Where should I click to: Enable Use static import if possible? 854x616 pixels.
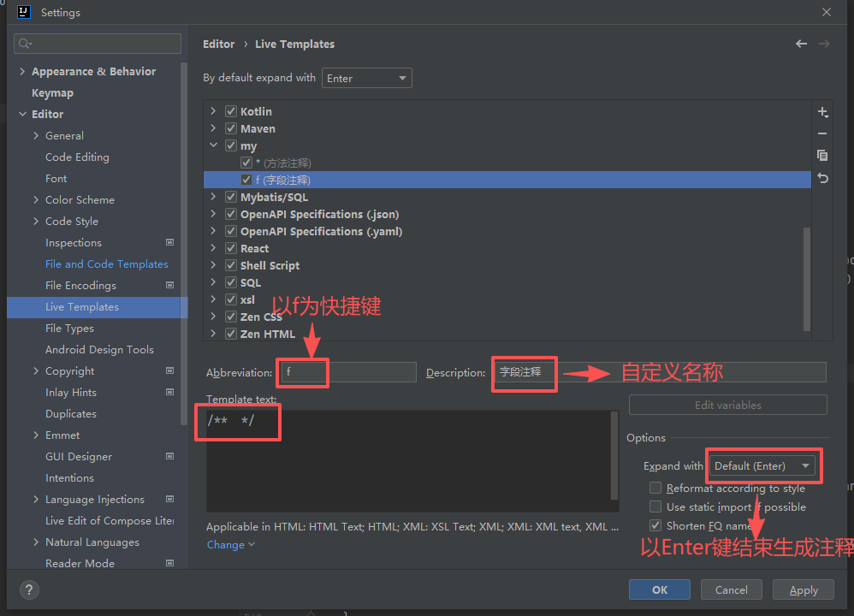tap(655, 506)
